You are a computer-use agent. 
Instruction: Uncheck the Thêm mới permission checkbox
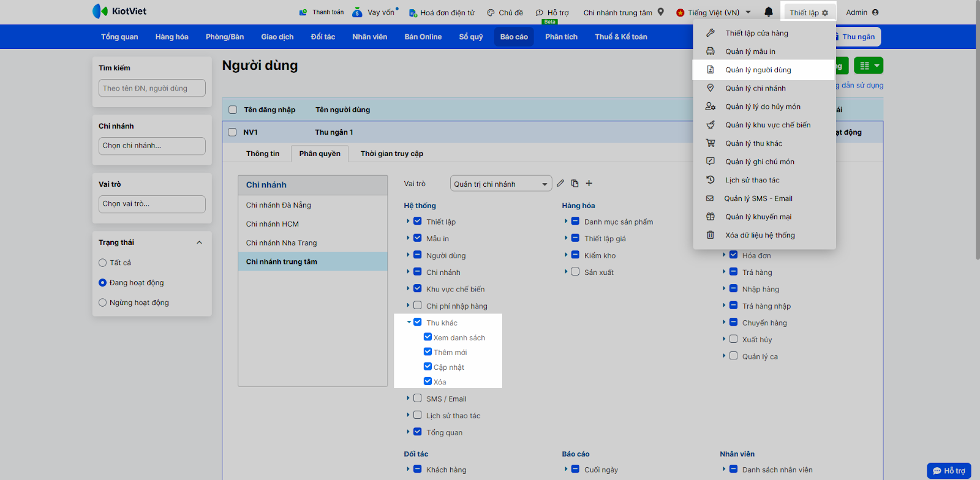coord(428,351)
